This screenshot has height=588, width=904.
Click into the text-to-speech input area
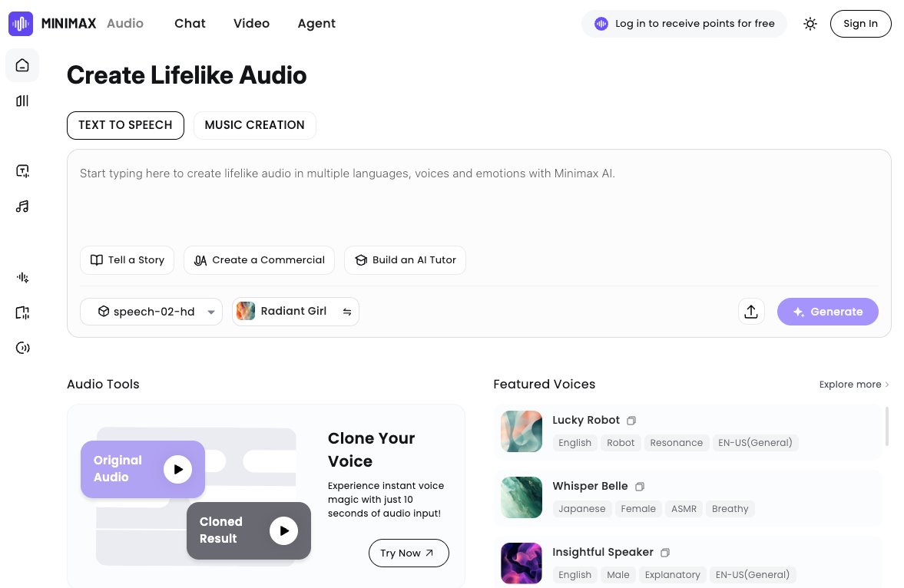pyautogui.click(x=479, y=199)
